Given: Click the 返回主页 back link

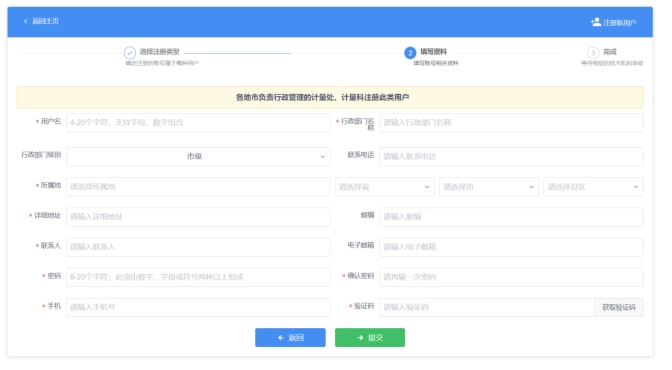Looking at the screenshot, I should pyautogui.click(x=41, y=21).
